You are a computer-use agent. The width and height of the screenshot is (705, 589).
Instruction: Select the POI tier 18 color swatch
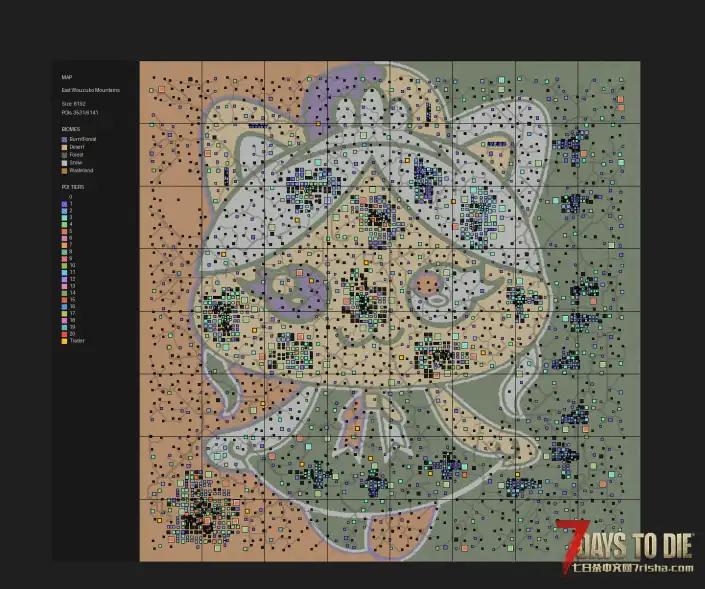tap(64, 320)
